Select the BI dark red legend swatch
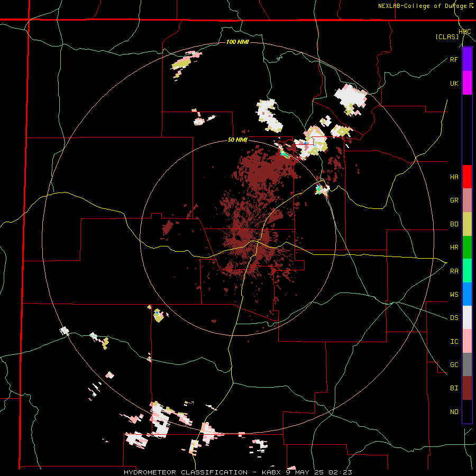476x476 pixels. [x=467, y=388]
